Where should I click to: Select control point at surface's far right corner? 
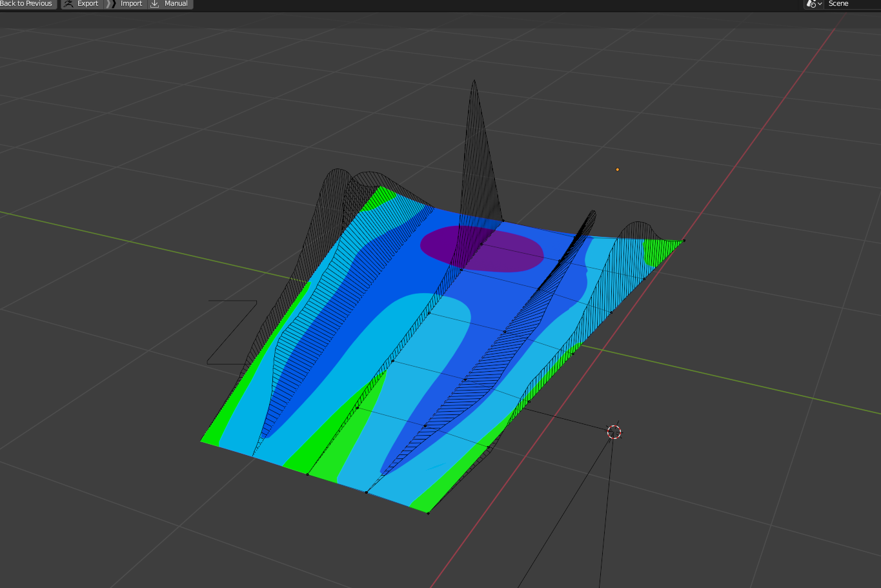(684, 241)
